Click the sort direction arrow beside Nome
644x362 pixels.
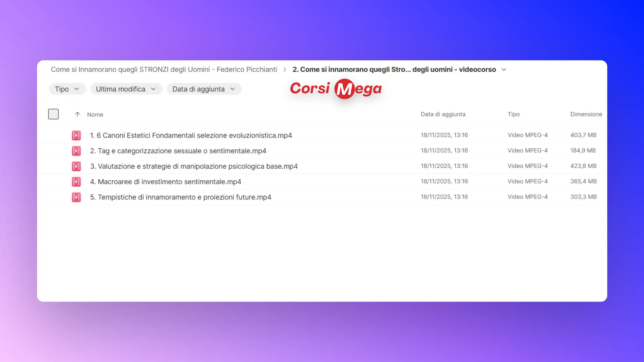click(x=77, y=114)
